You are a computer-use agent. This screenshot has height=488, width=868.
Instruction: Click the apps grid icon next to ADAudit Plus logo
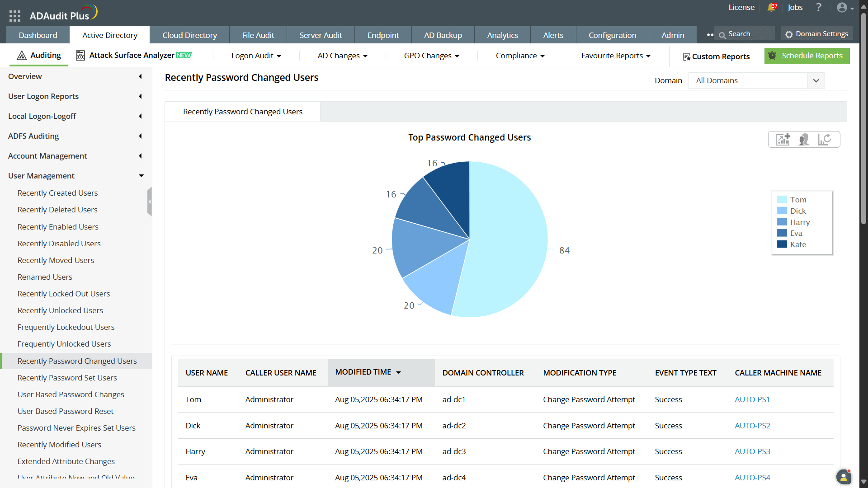[x=14, y=15]
